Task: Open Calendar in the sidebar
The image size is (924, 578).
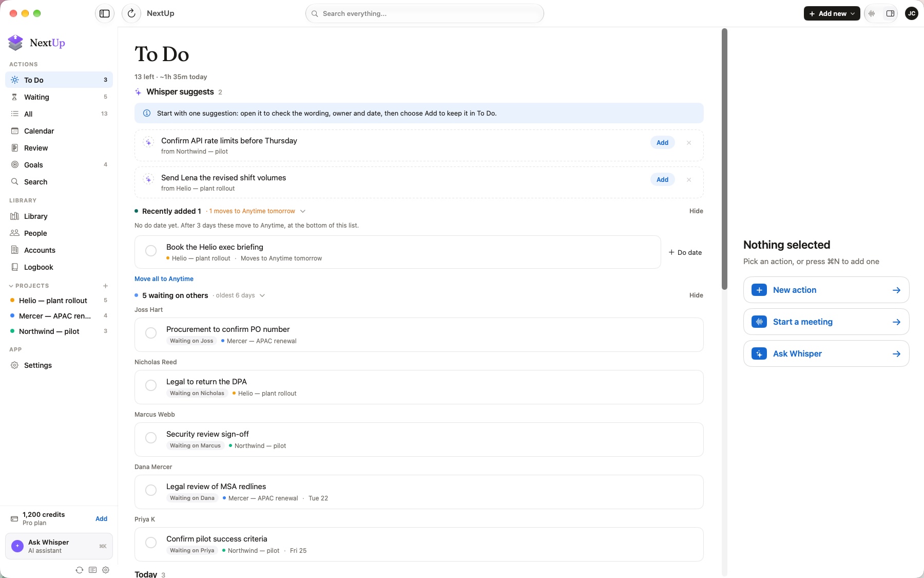Action: tap(59, 131)
